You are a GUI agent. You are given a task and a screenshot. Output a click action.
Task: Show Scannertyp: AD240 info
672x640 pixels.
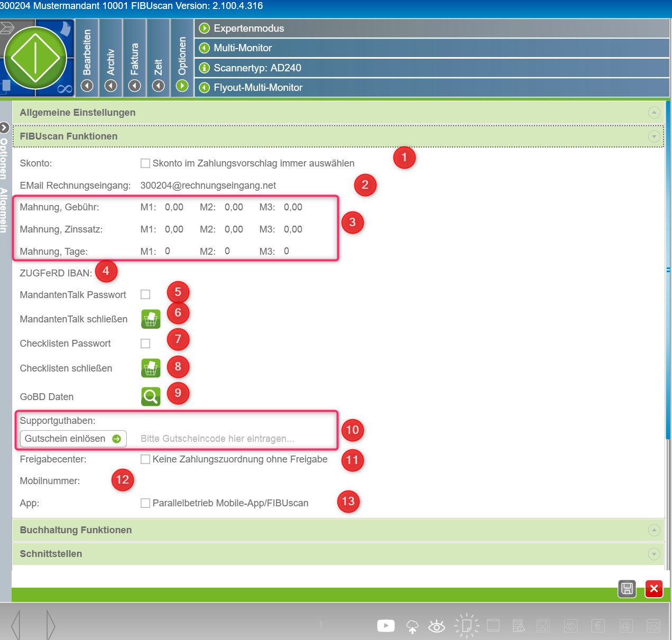click(431, 68)
